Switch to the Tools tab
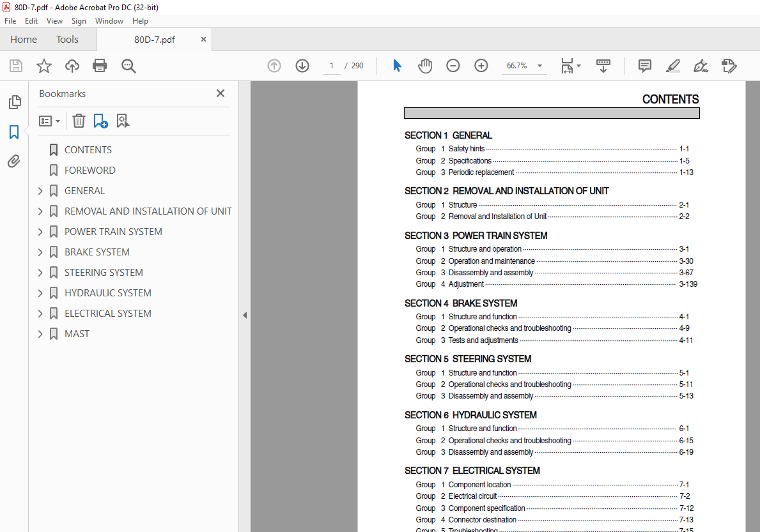Screen dimensions: 760x532 67,40
